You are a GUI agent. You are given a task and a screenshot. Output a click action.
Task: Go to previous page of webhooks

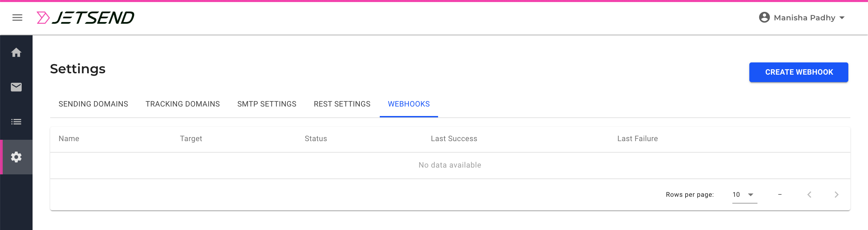[x=809, y=194]
